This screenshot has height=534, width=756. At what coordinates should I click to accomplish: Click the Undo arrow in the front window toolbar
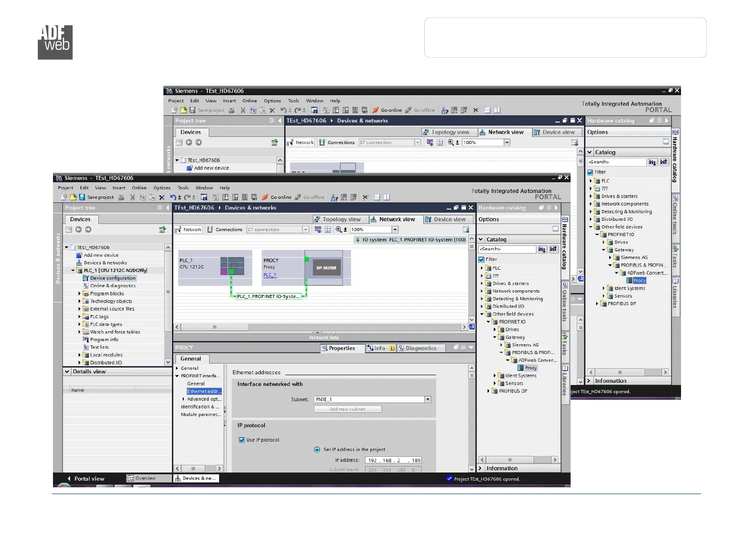173,197
